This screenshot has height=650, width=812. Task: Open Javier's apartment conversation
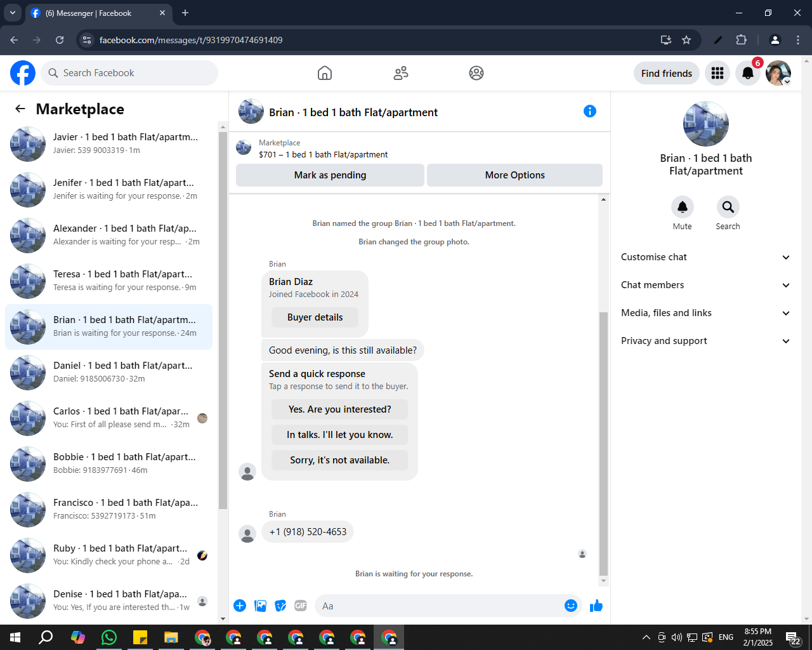pyautogui.click(x=109, y=144)
